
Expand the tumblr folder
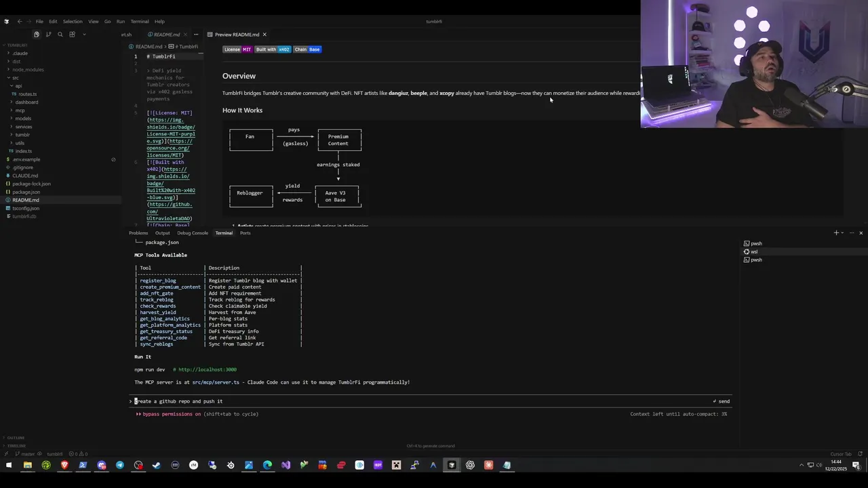click(22, 134)
